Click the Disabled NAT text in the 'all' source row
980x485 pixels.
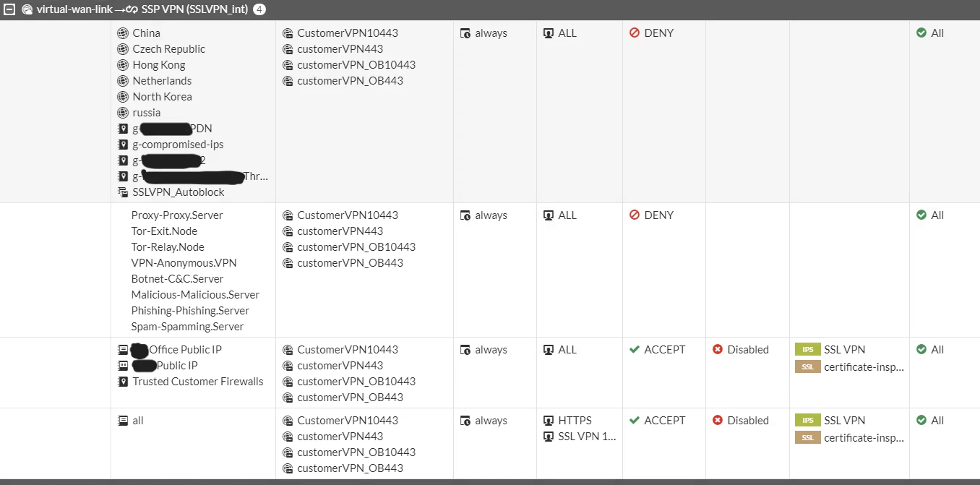748,421
